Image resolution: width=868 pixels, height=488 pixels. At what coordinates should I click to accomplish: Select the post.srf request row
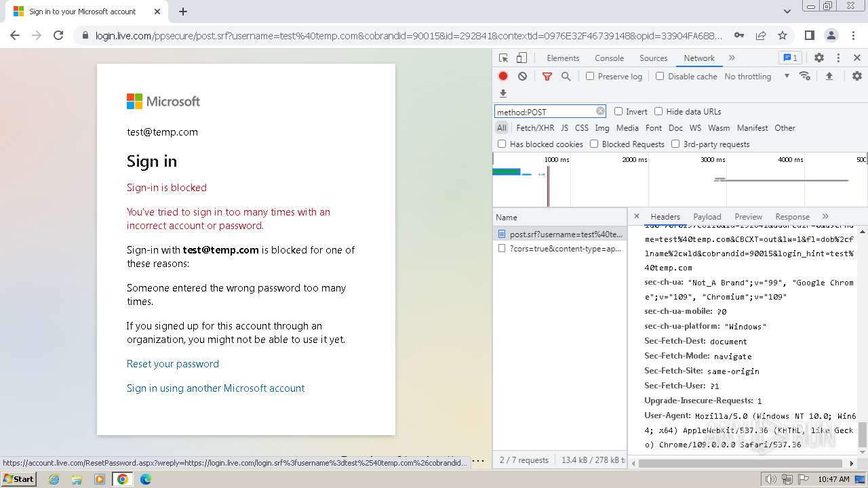(x=560, y=234)
